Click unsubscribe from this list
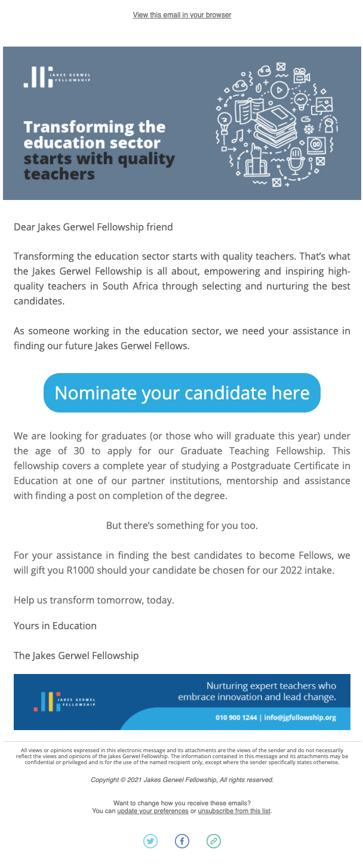363x868 pixels. click(235, 811)
